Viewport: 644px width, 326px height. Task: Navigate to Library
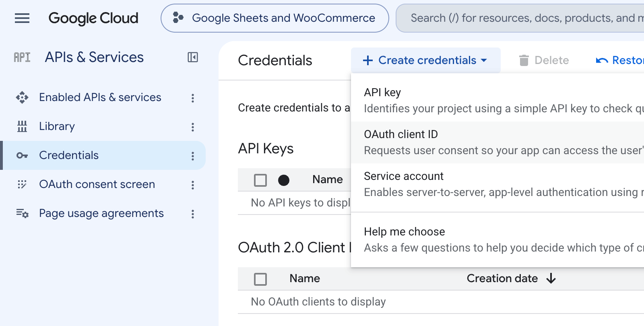tap(57, 126)
